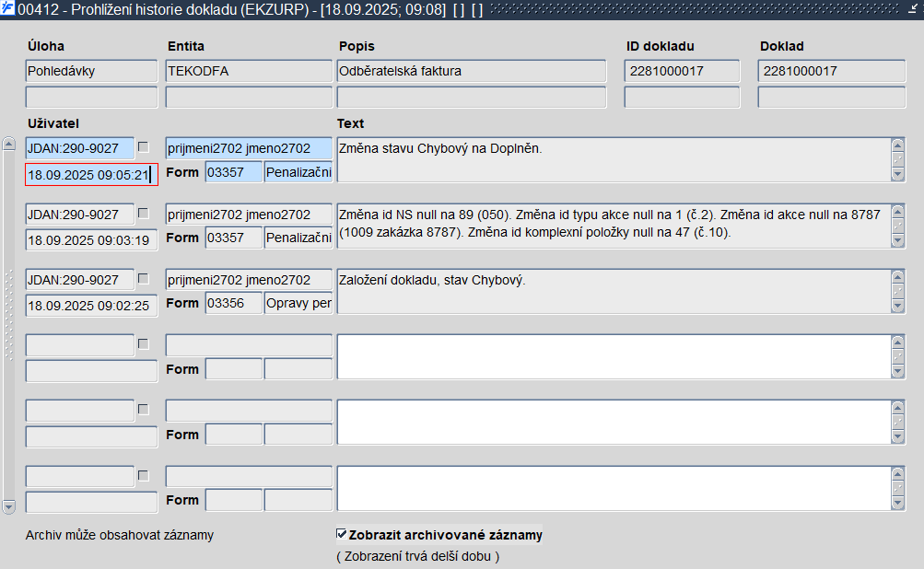Tick the checkbox beside the 09:05:21 record's user

143,147
